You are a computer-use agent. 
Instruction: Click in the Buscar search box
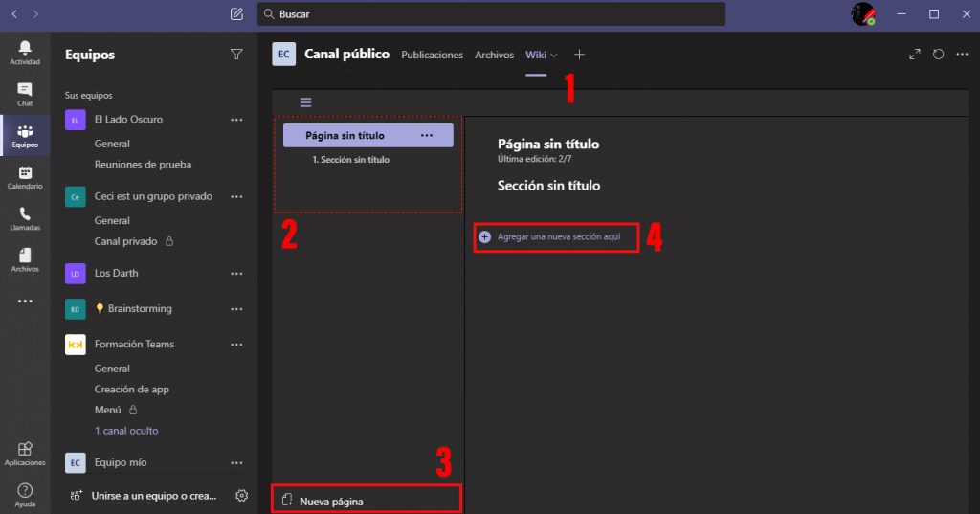[x=491, y=13]
